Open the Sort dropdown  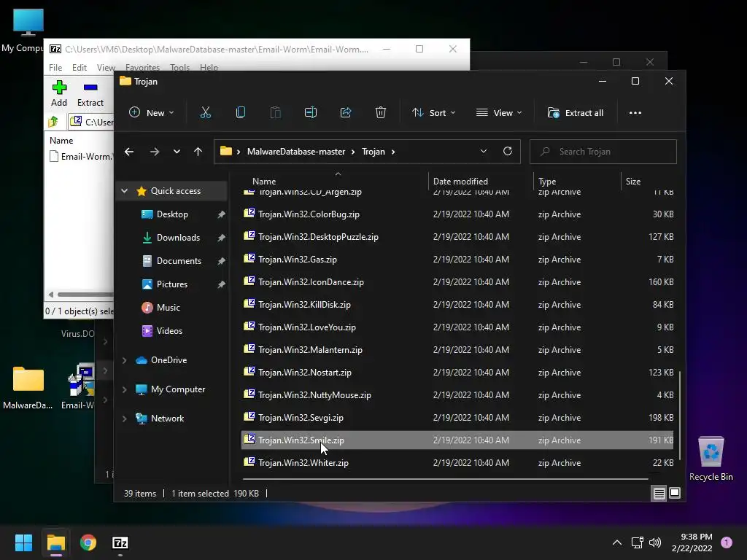[433, 113]
